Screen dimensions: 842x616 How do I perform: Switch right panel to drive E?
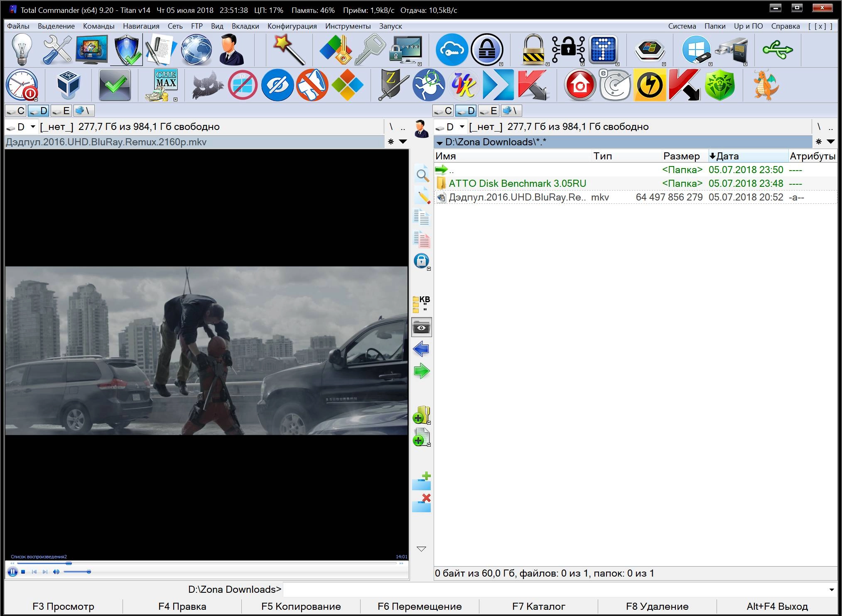coord(489,111)
